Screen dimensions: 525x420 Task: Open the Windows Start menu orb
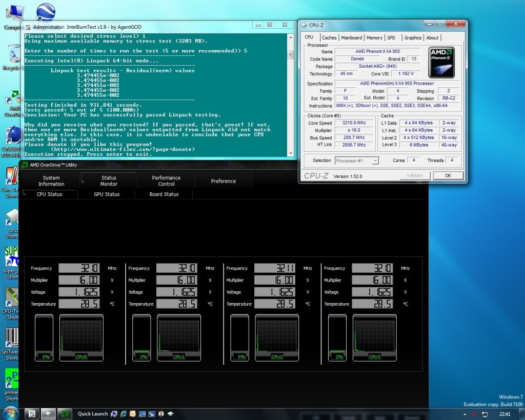[10, 414]
